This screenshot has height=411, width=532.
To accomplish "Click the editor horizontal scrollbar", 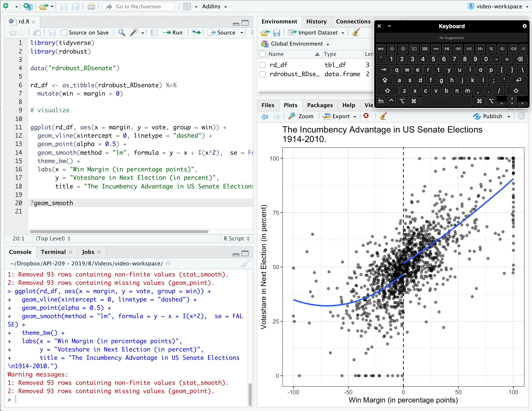I will pyautogui.click(x=119, y=231).
